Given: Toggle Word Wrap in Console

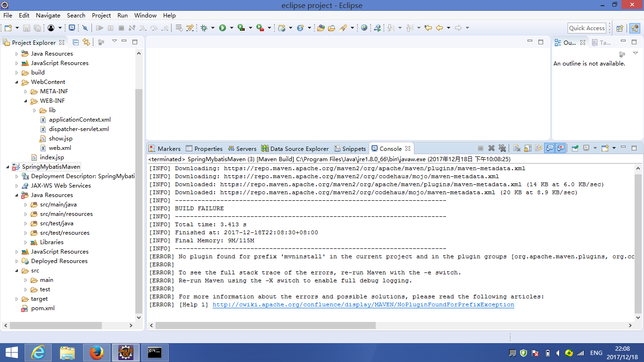Looking at the screenshot, I should [538, 148].
